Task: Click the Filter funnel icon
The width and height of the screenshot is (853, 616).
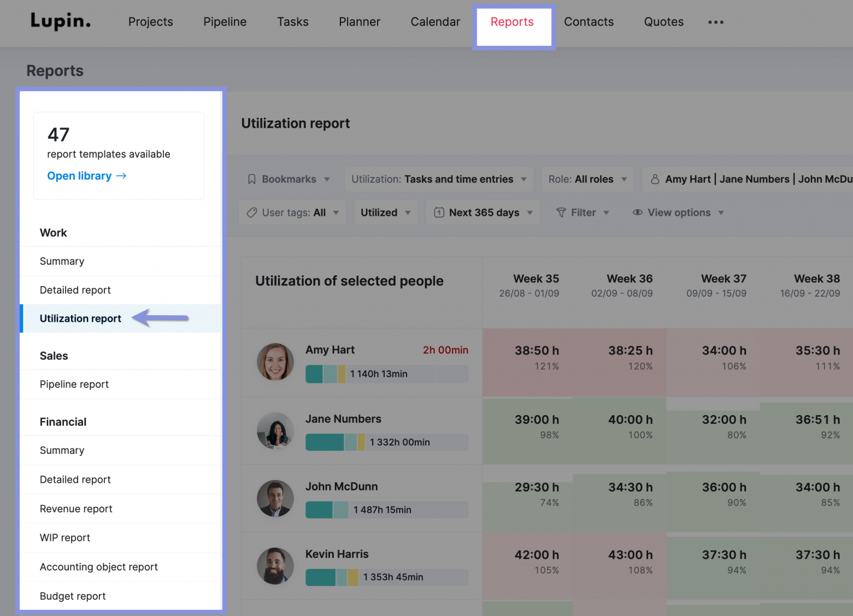Action: point(563,212)
